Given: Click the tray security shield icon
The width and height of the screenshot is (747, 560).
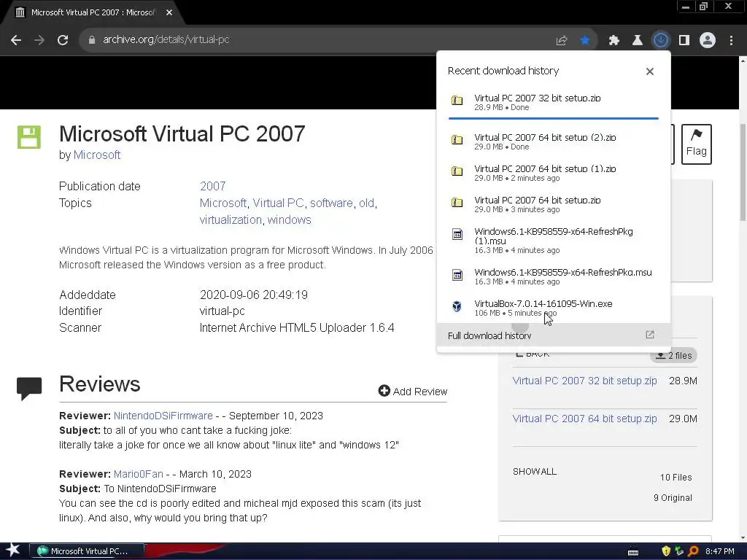Looking at the screenshot, I should click(666, 551).
